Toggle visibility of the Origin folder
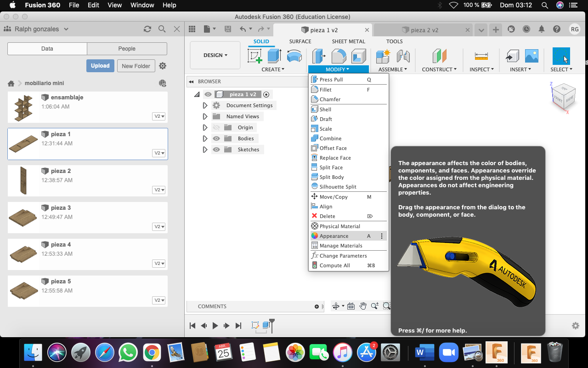Screen dimensions: 588x368 pyautogui.click(x=216, y=127)
